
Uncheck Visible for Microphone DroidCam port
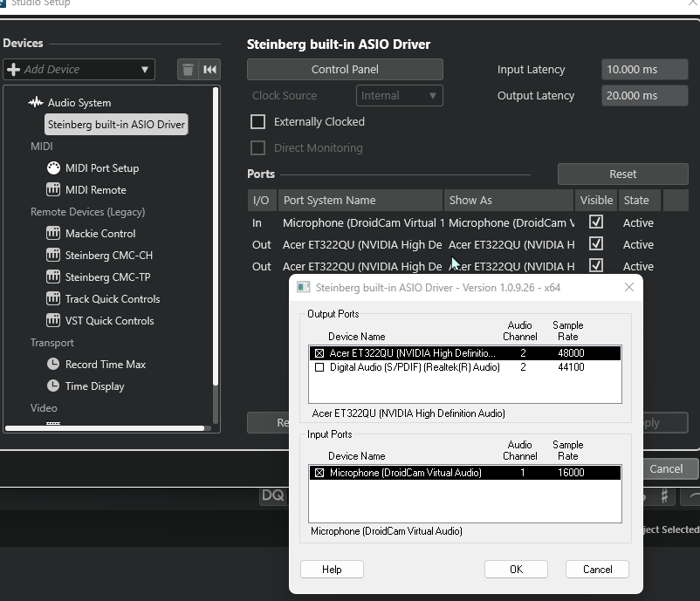coord(596,222)
